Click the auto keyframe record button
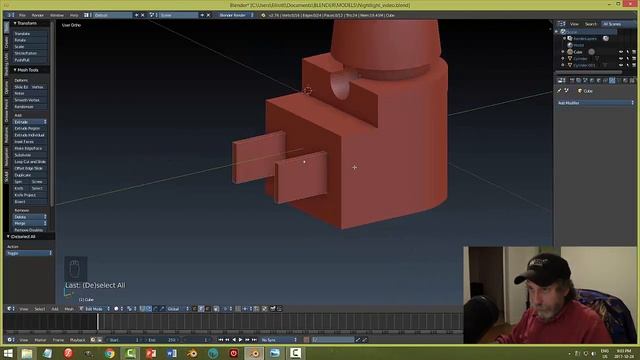 pyautogui.click(x=307, y=340)
